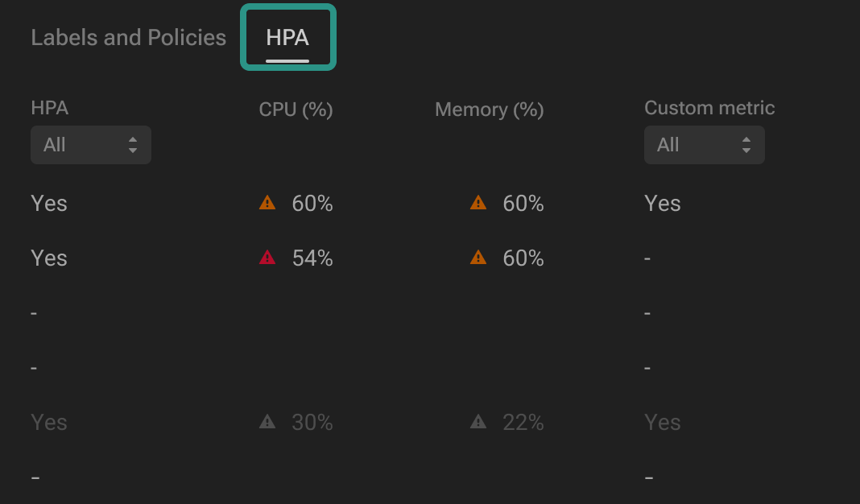Click orange memory warning icon in second row

(478, 258)
